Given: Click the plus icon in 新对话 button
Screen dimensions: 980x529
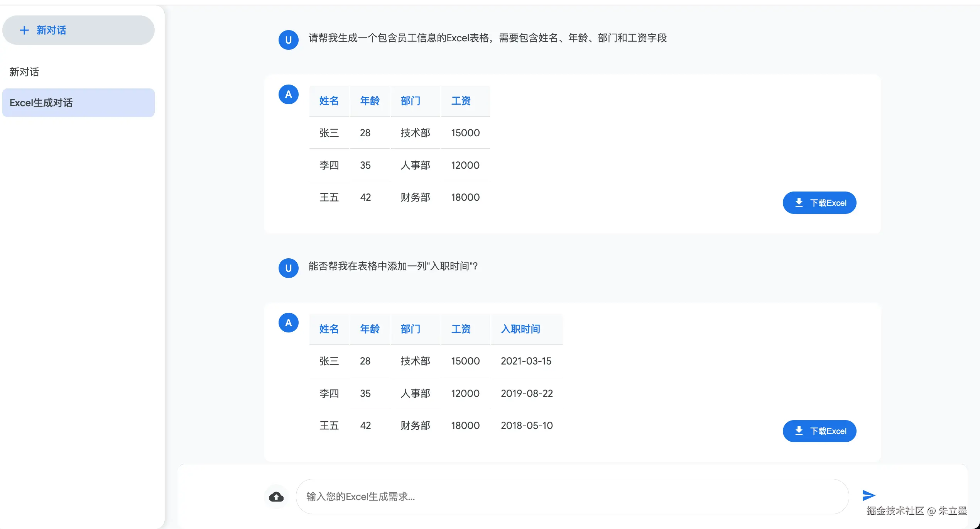Looking at the screenshot, I should coord(24,30).
